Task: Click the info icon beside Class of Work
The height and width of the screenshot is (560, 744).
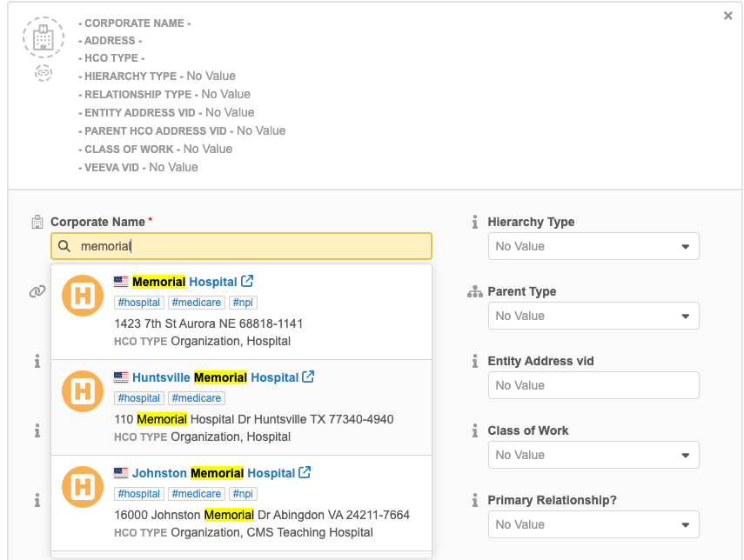Action: coord(475,431)
